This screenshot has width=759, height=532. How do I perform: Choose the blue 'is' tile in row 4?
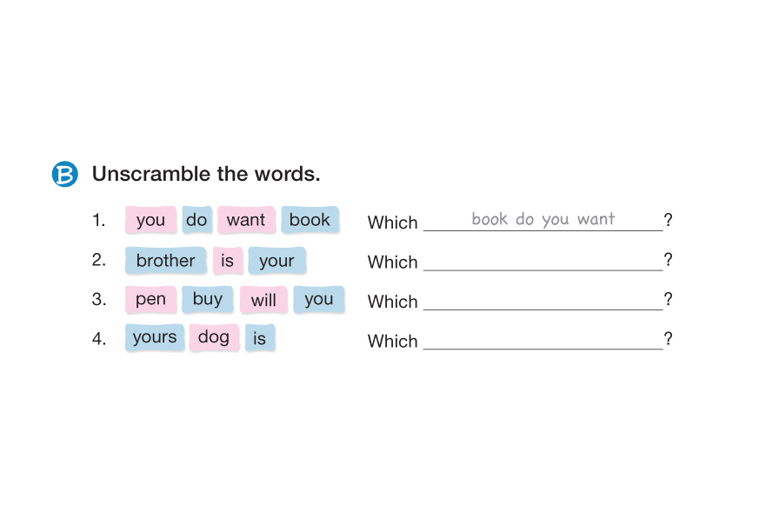point(260,338)
